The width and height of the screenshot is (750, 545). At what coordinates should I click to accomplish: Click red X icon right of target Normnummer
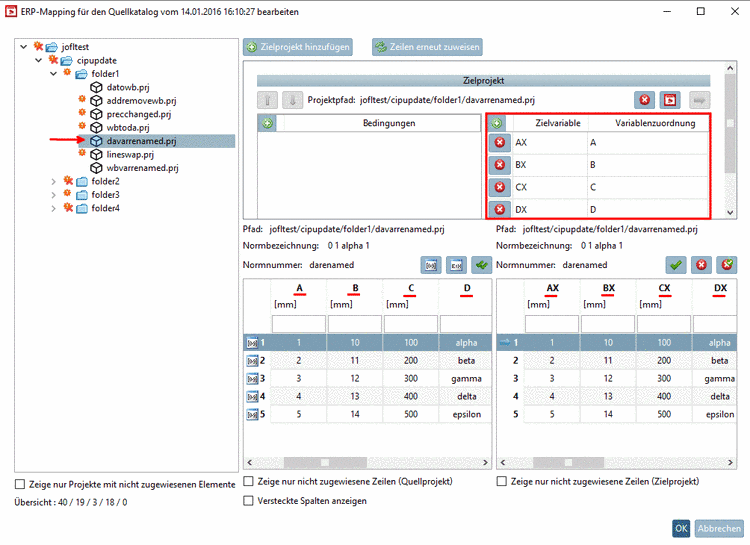pyautogui.click(x=701, y=265)
